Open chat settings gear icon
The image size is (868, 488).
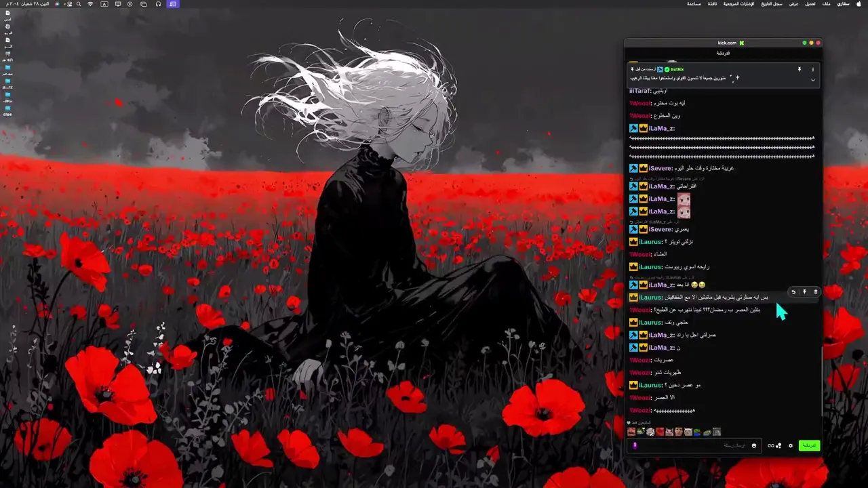click(791, 445)
